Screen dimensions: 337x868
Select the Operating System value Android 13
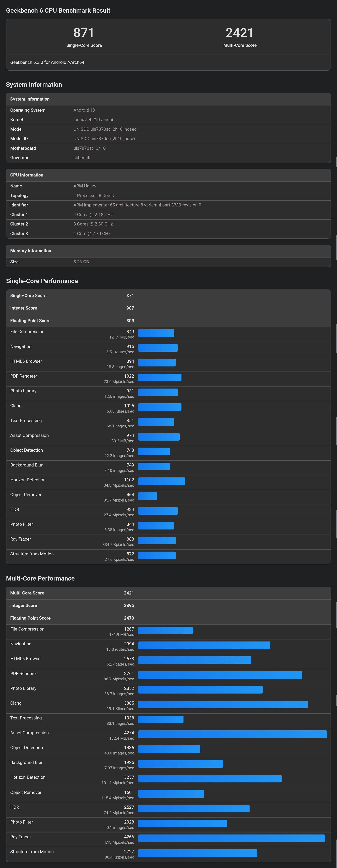pyautogui.click(x=84, y=110)
